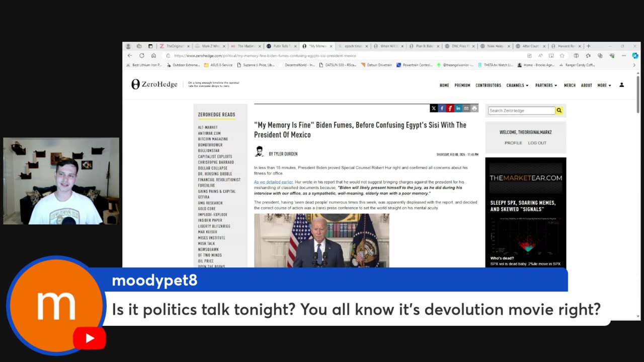
Task: Open the tab actions menu icon
Action: [x=150, y=46]
